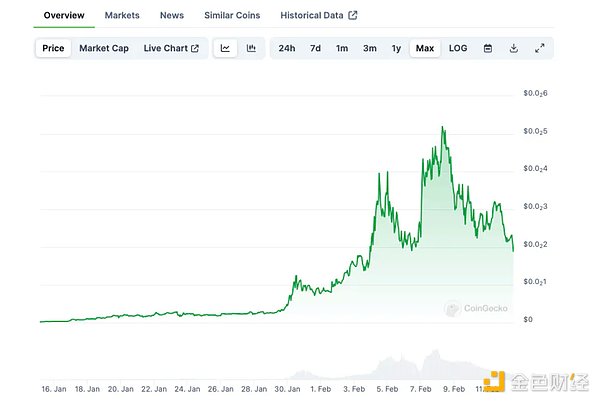
Task: Go to the Similar Coins tab
Action: 234,16
